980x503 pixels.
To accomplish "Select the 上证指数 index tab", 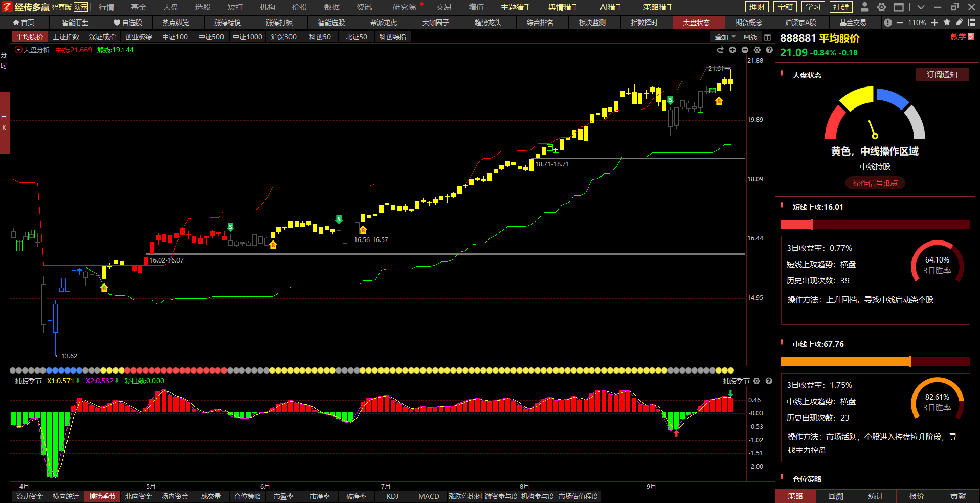I will (66, 37).
